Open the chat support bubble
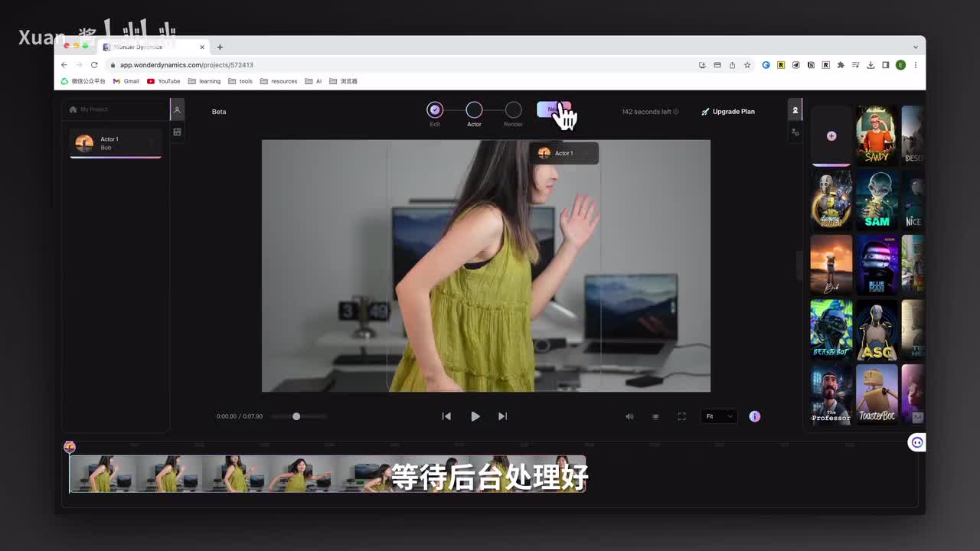The image size is (980, 551). pos(916,442)
